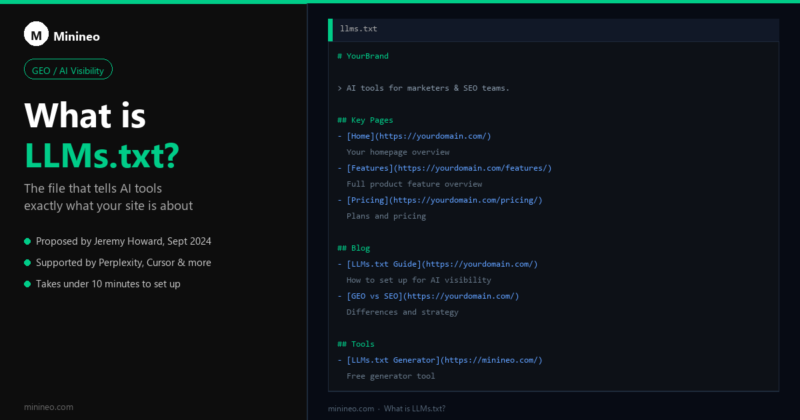Click minineo.com in bottom-left footer
The width and height of the screenshot is (800, 420).
(48, 407)
